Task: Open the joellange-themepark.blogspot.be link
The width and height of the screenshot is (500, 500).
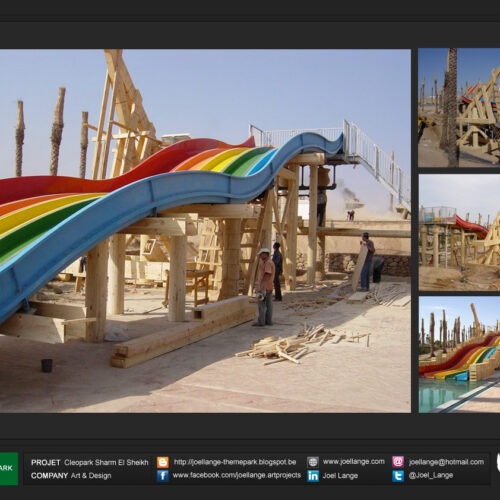Action: click(235, 462)
